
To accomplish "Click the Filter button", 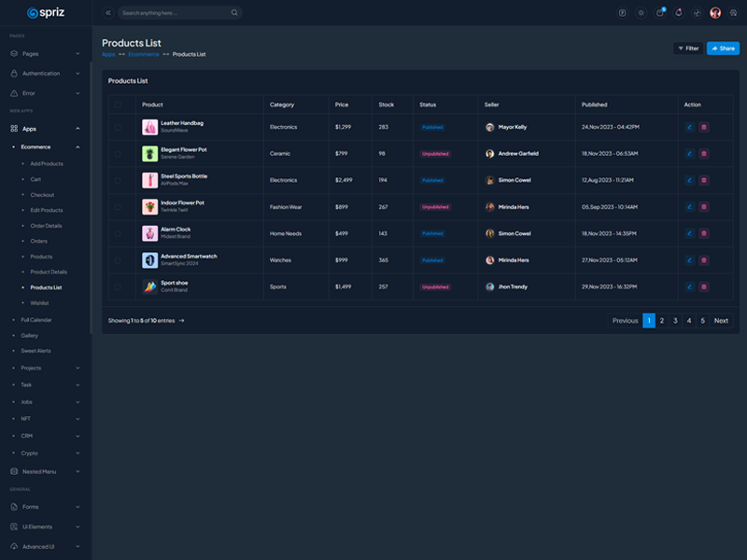I will click(x=688, y=49).
